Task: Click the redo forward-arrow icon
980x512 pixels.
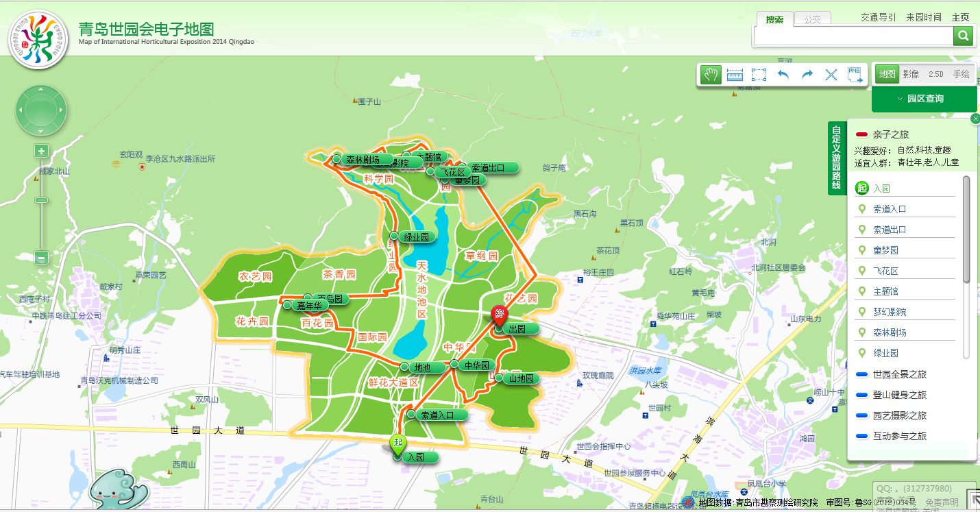Action: point(807,75)
